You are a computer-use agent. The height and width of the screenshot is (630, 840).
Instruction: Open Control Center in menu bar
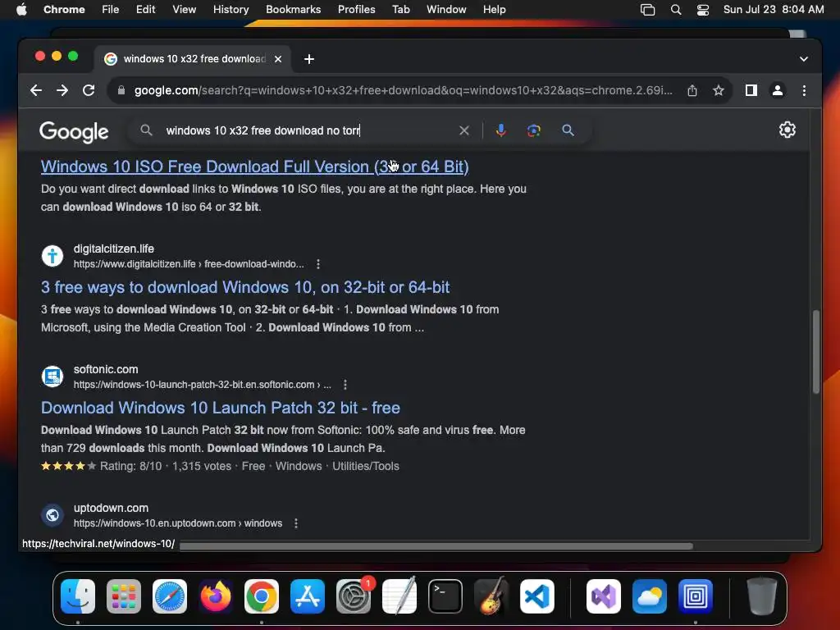pos(703,10)
